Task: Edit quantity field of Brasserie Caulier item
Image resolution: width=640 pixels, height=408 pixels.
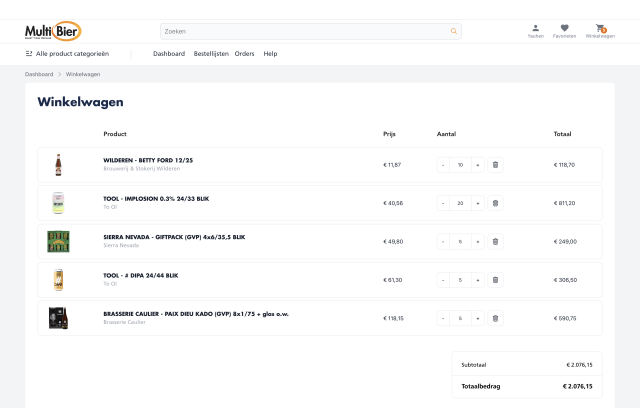Action: (x=460, y=318)
